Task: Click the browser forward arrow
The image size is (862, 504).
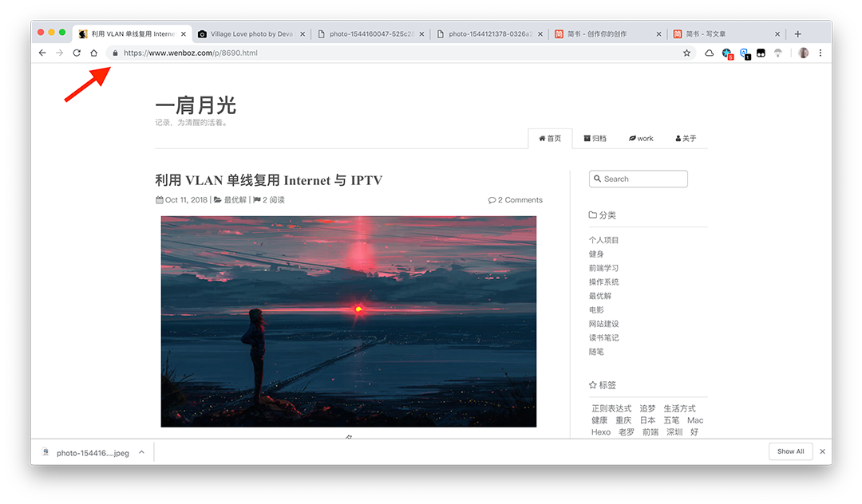Action: 59,53
